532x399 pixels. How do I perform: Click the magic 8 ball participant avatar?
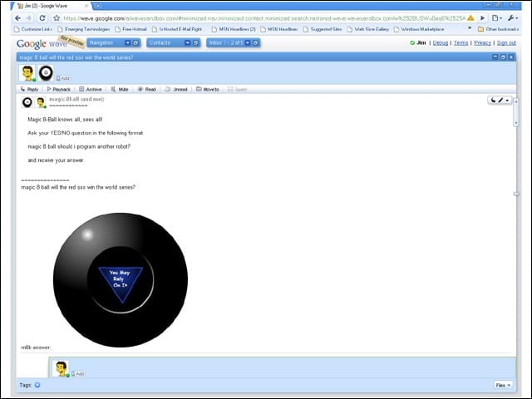tap(46, 73)
